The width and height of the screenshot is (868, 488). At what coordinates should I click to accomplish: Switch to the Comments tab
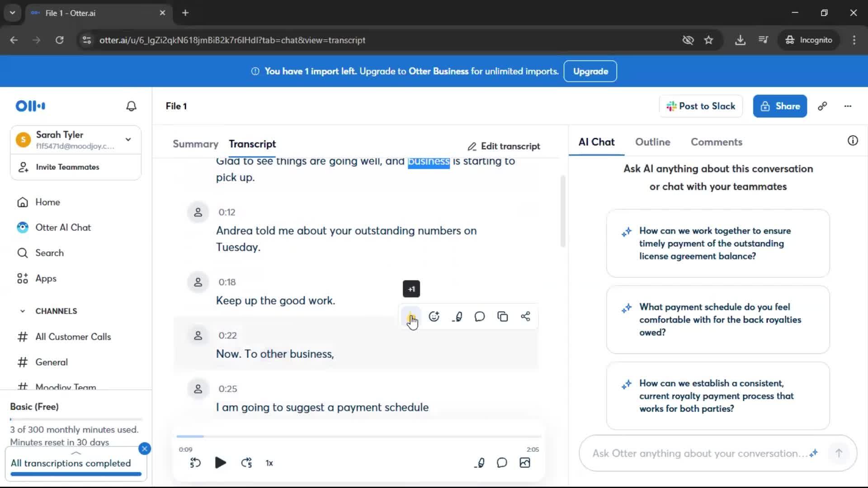click(x=716, y=142)
